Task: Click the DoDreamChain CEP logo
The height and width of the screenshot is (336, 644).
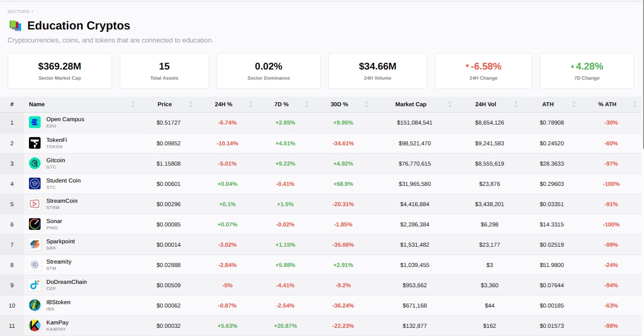Action: [35, 285]
